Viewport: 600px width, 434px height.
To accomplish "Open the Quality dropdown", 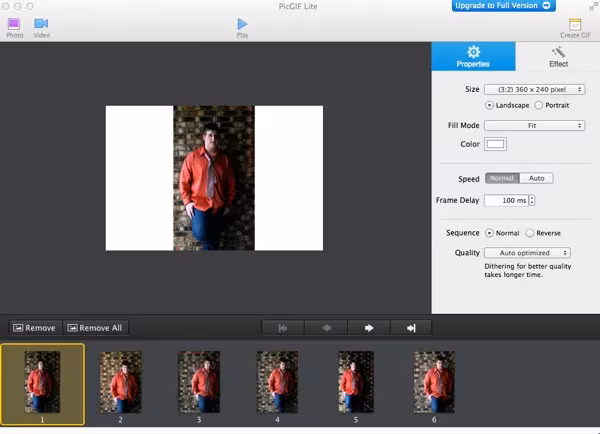I will 527,253.
